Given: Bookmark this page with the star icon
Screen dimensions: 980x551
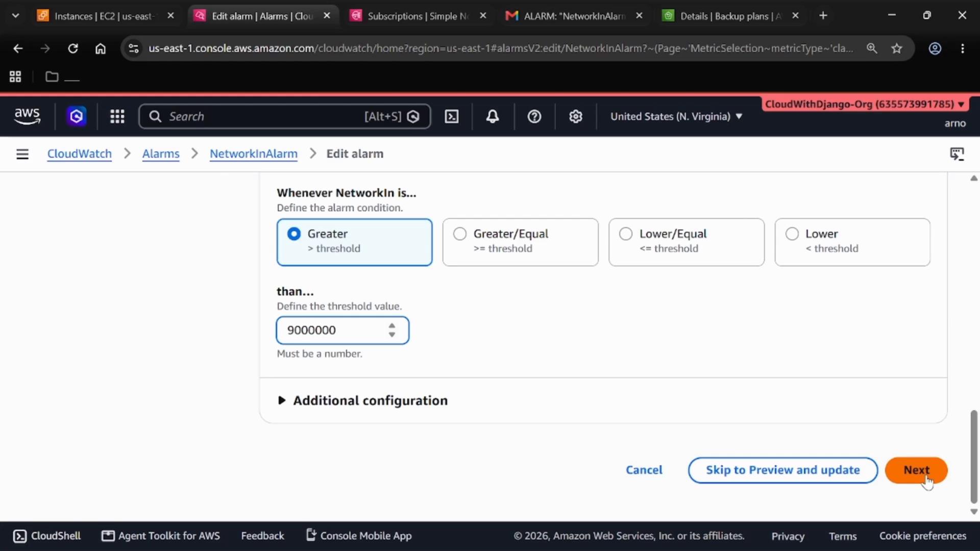Looking at the screenshot, I should (x=897, y=48).
